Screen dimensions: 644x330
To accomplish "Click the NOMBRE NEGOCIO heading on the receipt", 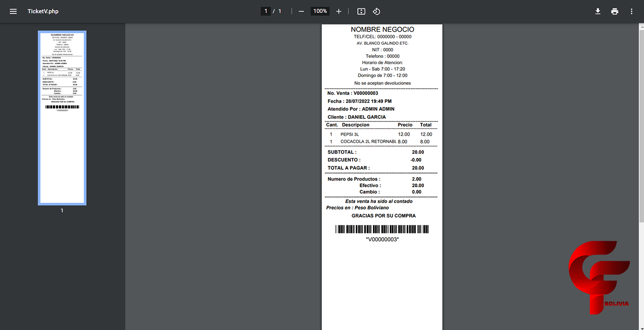I will (382, 30).
